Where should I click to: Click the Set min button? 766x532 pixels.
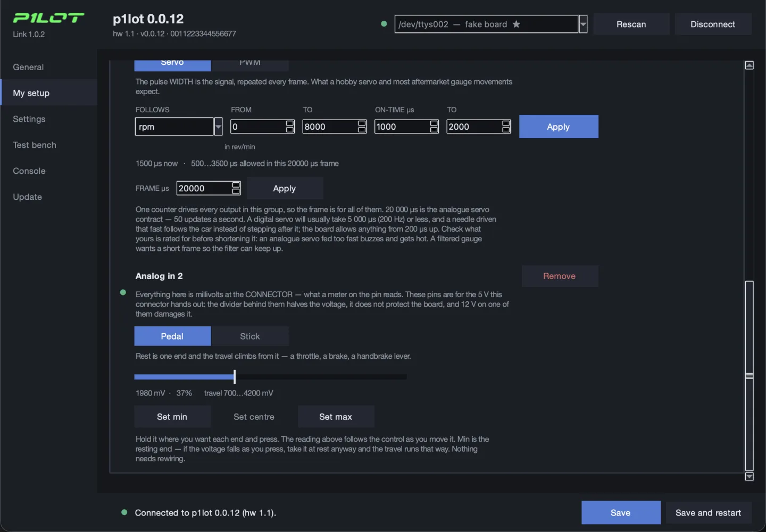pos(172,417)
